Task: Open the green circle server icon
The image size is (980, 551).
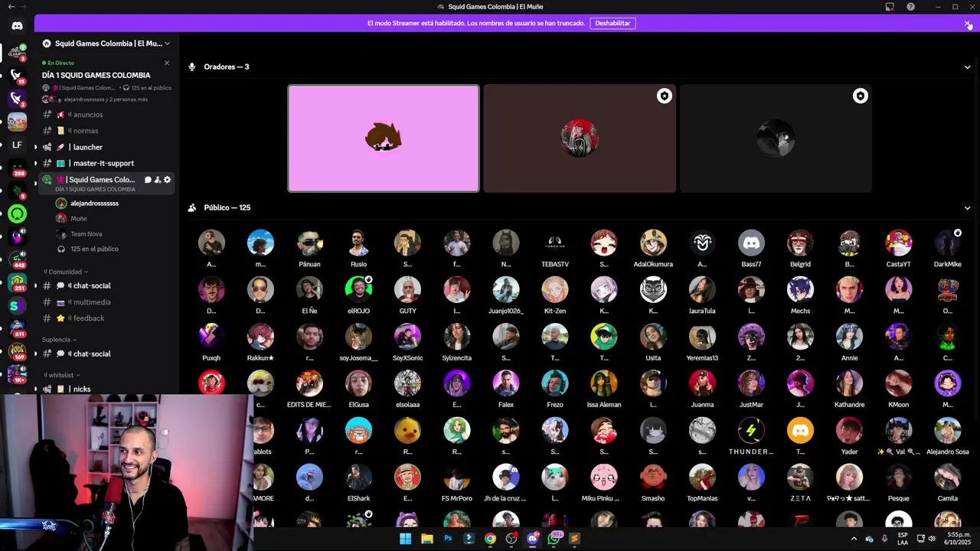Action: pos(17,214)
